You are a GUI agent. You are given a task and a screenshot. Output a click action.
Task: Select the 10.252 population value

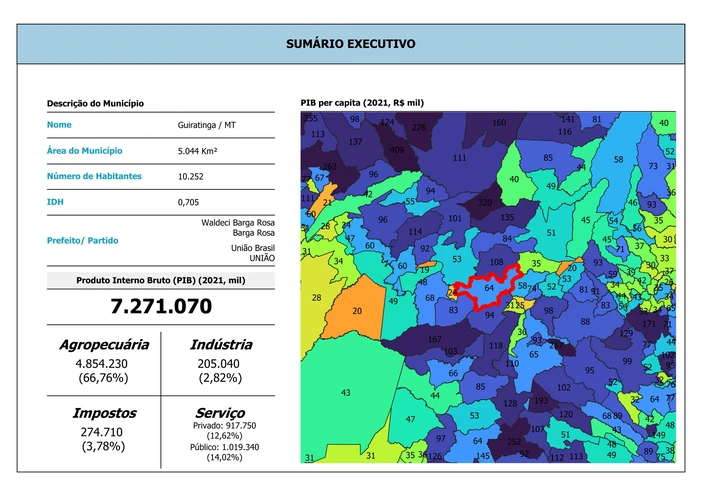tap(191, 176)
